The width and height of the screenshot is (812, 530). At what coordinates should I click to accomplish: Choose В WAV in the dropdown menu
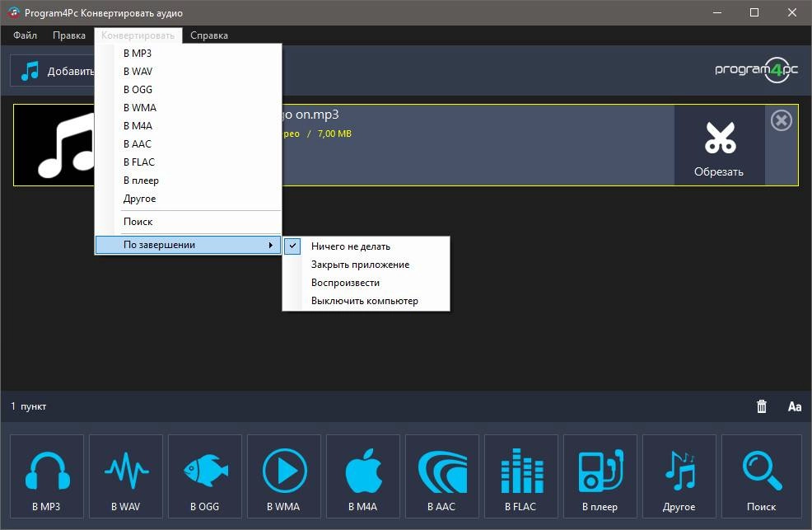[188, 72]
